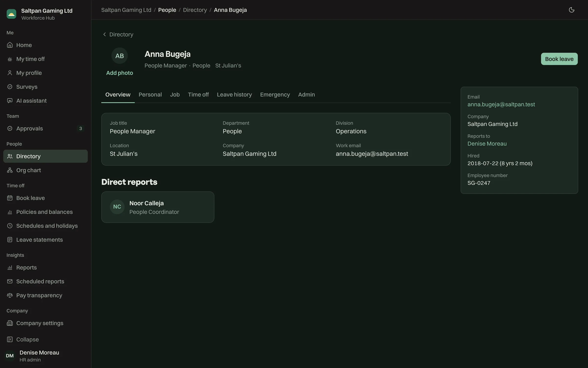Screen dimensions: 588x368
Task: Open the Admin tab
Action: pyautogui.click(x=306, y=94)
